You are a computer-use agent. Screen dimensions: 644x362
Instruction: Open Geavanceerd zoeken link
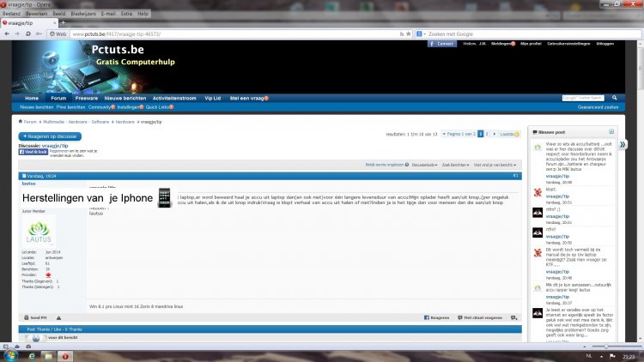[x=598, y=107]
